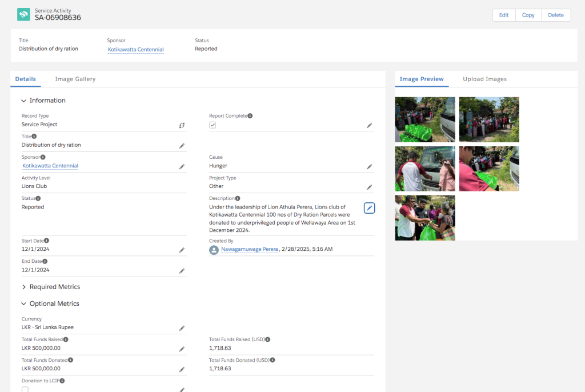Edit the Start Date pencil icon

click(182, 250)
